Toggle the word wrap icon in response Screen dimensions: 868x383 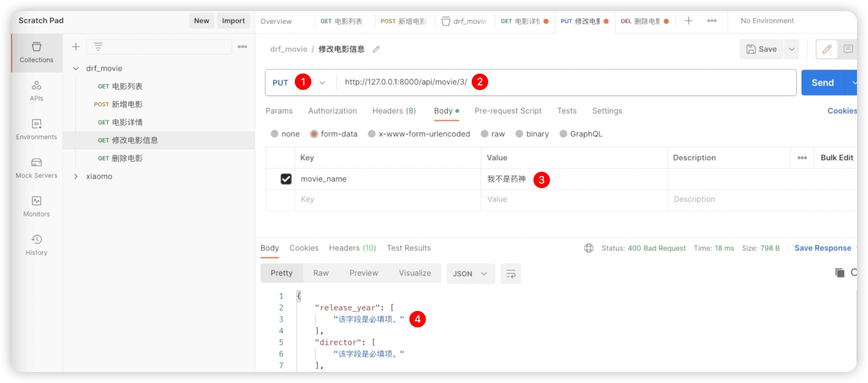pos(511,273)
